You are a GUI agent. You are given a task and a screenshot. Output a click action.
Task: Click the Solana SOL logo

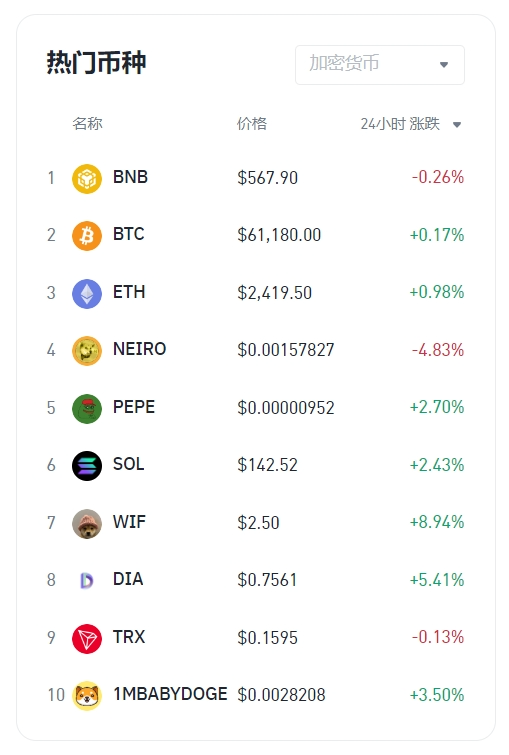click(x=87, y=466)
